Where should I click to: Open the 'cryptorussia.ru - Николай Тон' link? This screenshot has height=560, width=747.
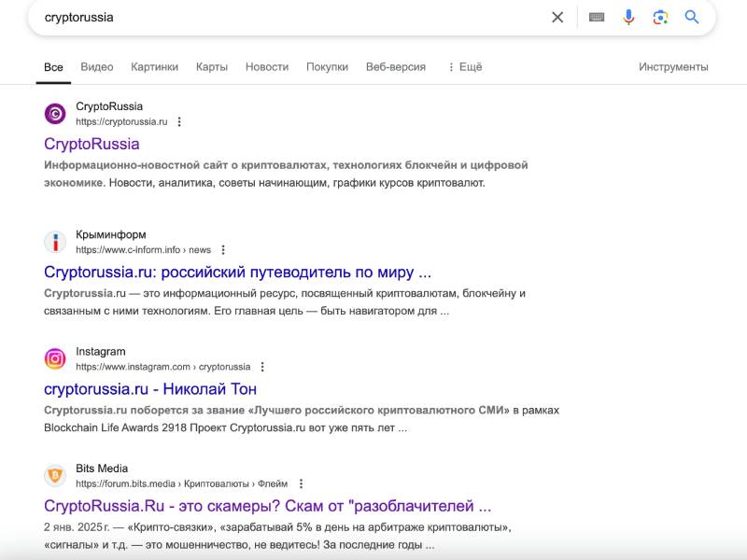(x=150, y=389)
